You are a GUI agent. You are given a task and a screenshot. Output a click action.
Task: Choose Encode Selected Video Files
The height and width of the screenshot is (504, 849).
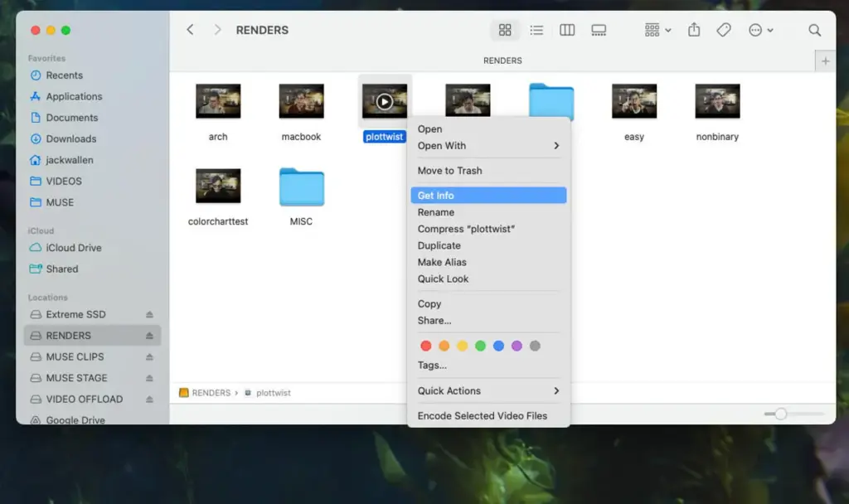pyautogui.click(x=483, y=416)
